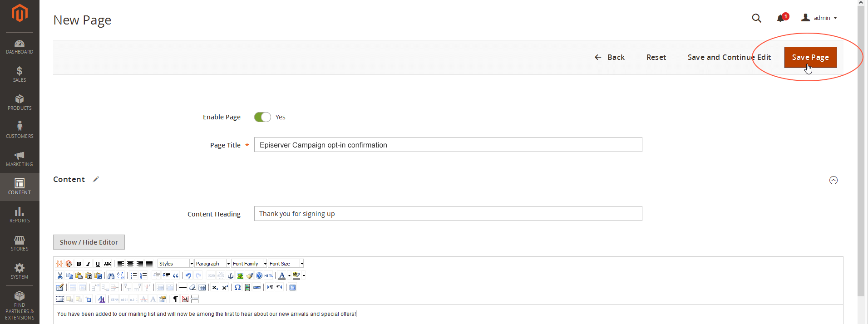Click the insert image tree icon
The width and height of the screenshot is (868, 324).
tap(240, 275)
